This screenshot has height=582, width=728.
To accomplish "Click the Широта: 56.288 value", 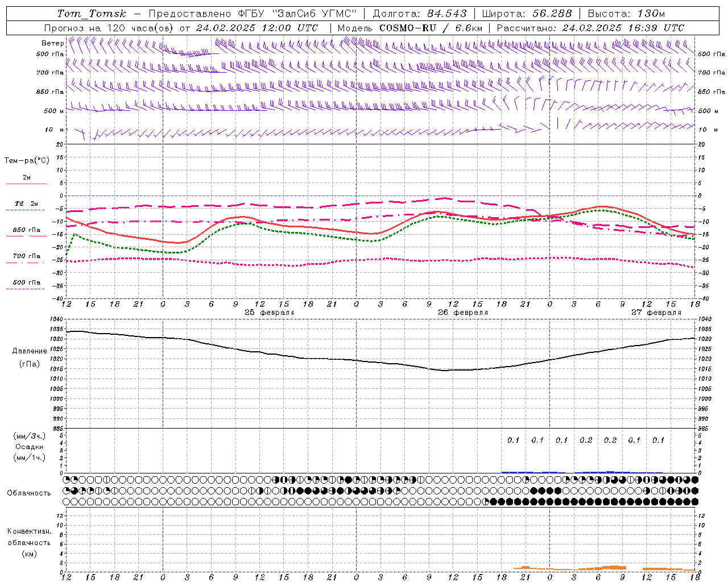I will click(527, 14).
